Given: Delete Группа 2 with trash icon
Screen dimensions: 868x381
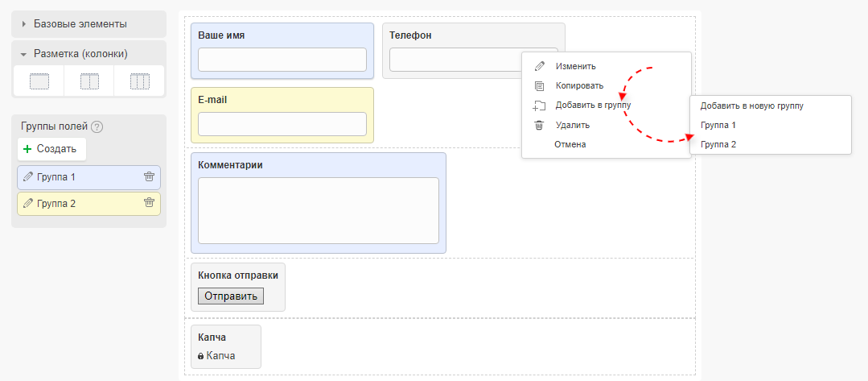Looking at the screenshot, I should point(149,204).
